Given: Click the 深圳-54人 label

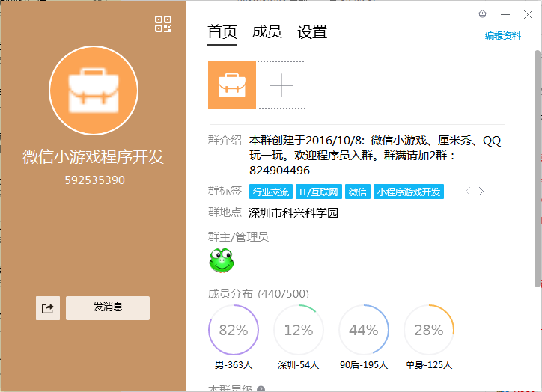Looking at the screenshot, I should click(x=298, y=365).
